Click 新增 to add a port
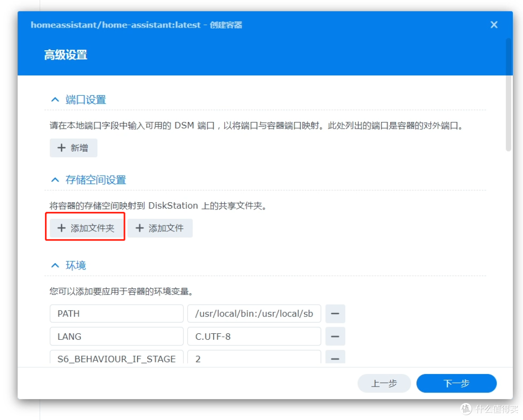Screen dimensions: 523x420 click(74, 148)
